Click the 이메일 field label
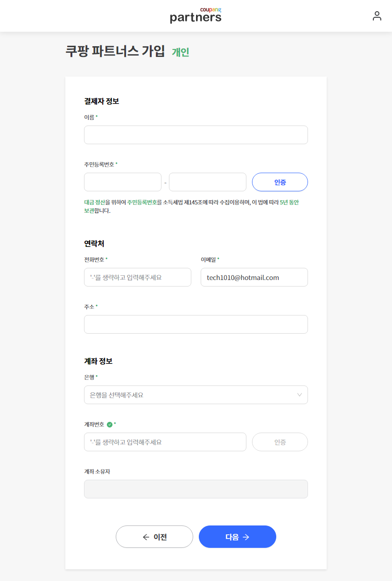The width and height of the screenshot is (392, 581). tap(208, 259)
